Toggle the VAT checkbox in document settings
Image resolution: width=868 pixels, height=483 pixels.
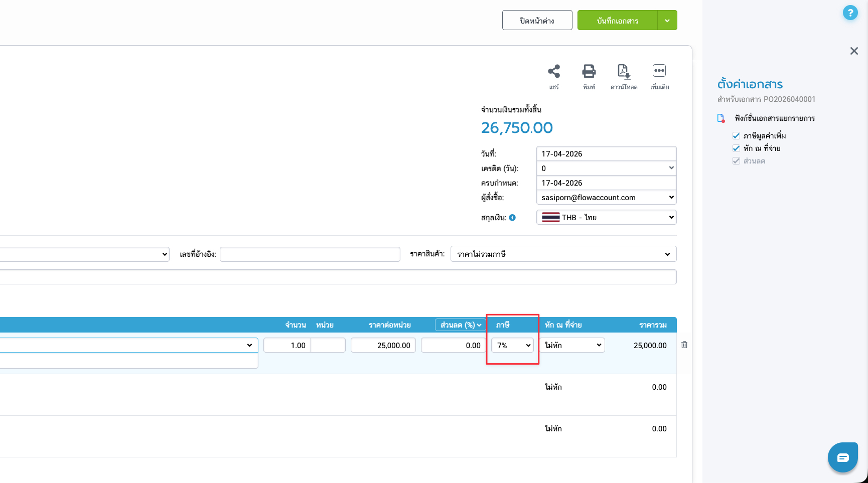click(x=736, y=136)
